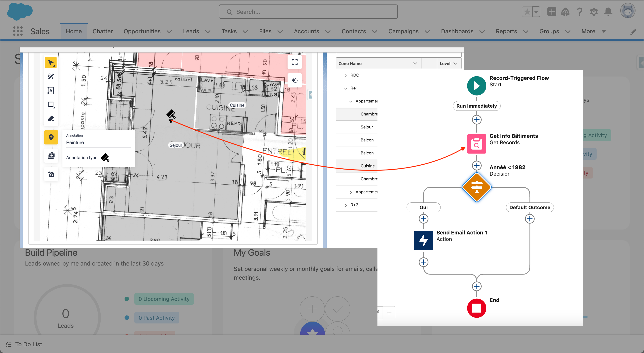Expand the RDC zone row
This screenshot has width=644, height=353.
[x=345, y=76]
